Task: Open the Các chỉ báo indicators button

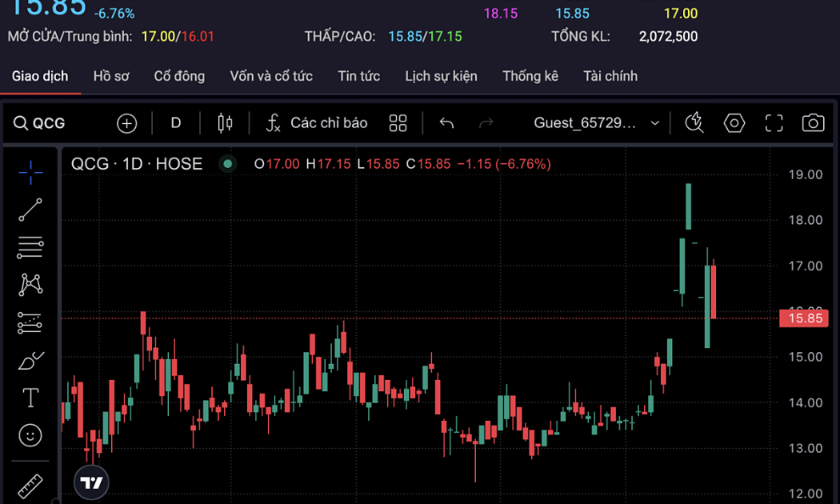Action: click(317, 123)
